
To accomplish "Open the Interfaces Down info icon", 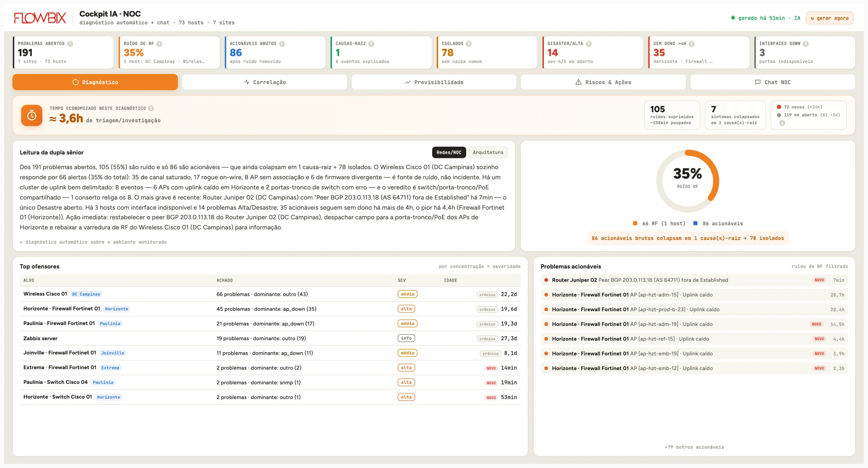I will (806, 44).
